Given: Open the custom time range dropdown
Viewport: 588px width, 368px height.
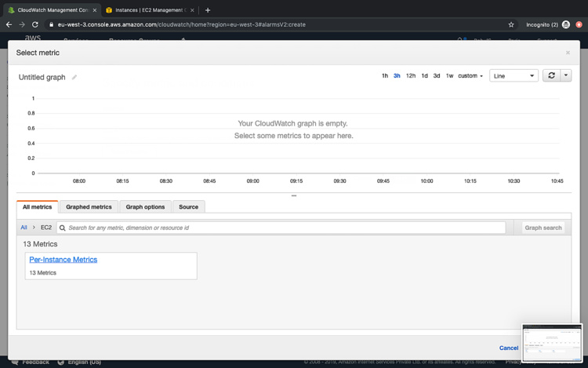Looking at the screenshot, I should [x=470, y=76].
